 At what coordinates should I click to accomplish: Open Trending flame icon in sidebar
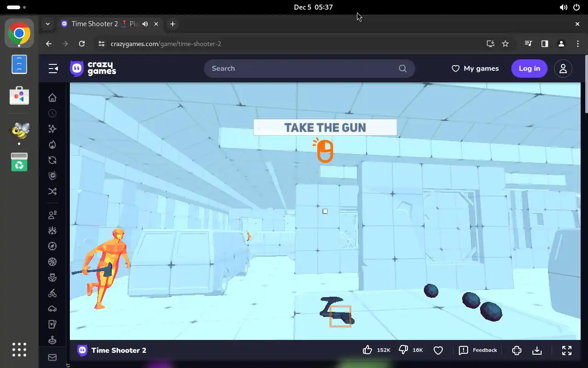(52, 144)
